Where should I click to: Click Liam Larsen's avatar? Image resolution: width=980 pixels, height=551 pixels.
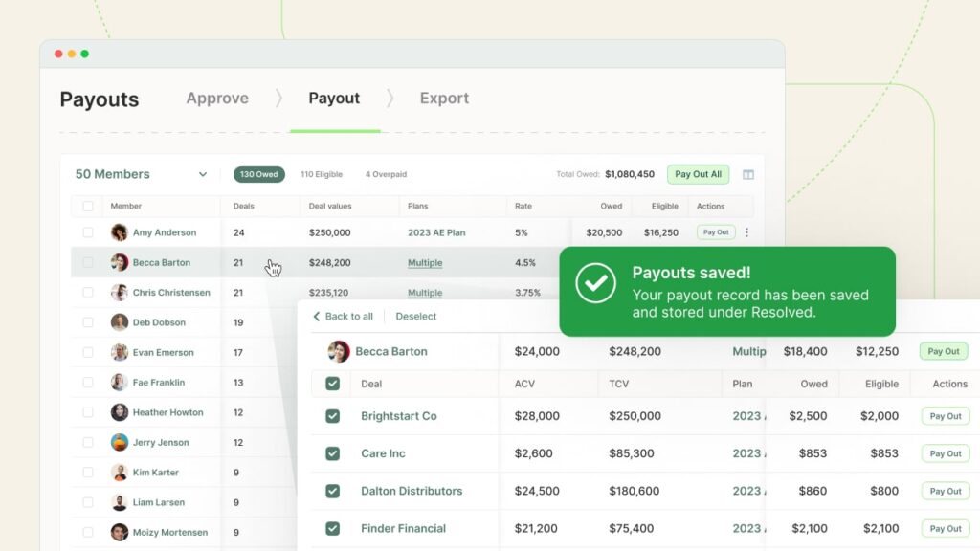pyautogui.click(x=120, y=502)
